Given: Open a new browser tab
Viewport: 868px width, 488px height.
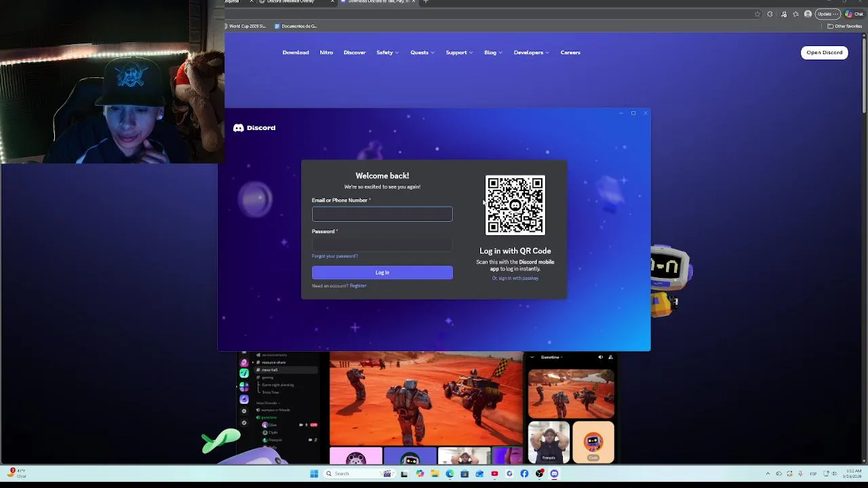Looking at the screenshot, I should pos(426,2).
